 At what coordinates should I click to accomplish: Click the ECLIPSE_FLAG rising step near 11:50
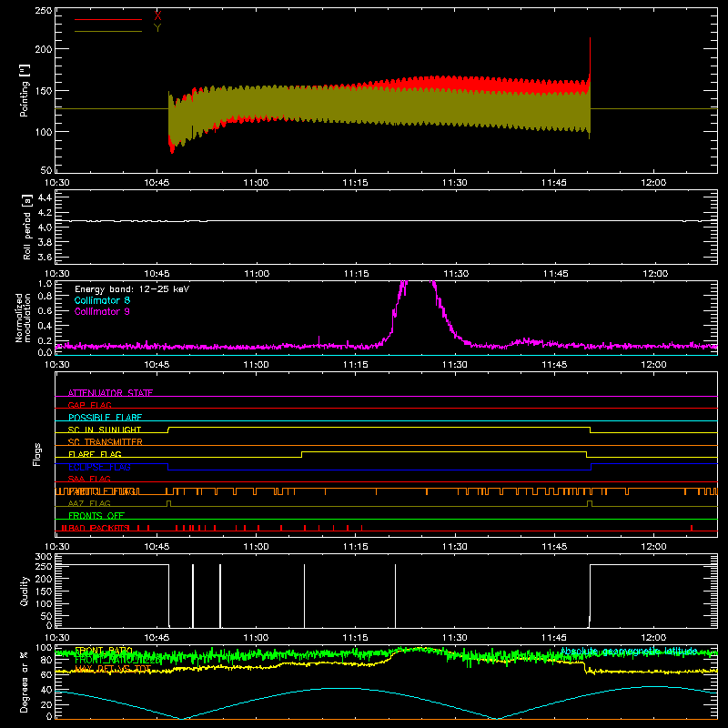click(x=591, y=467)
